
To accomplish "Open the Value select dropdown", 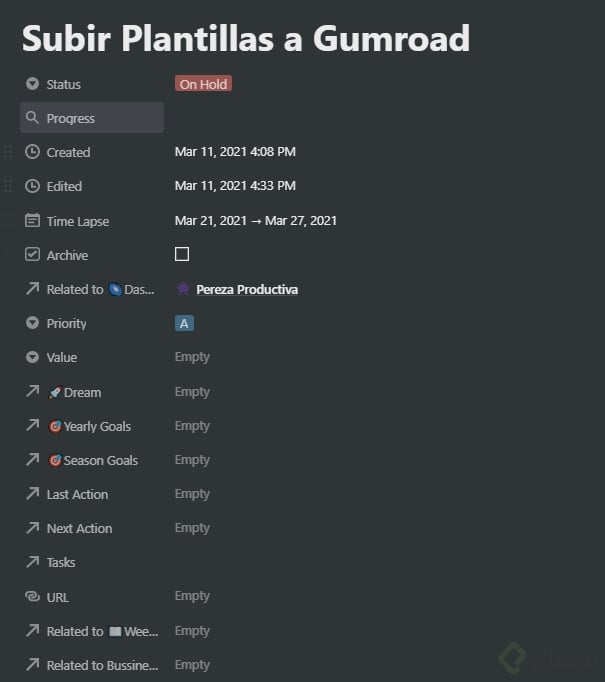I will (61, 357).
